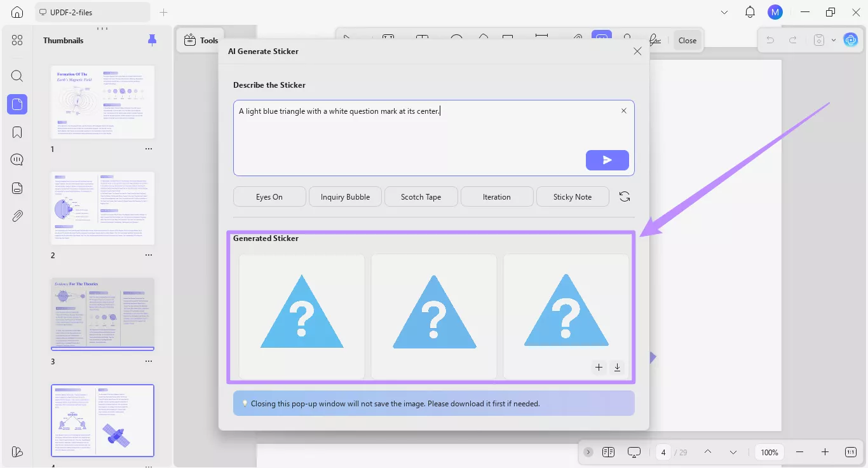Image resolution: width=868 pixels, height=468 pixels.
Task: Open the bookmarks panel
Action: click(17, 132)
